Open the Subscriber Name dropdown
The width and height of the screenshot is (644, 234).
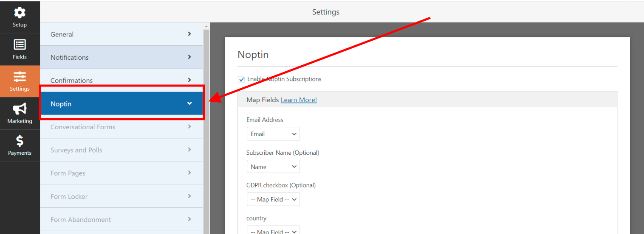tap(273, 167)
